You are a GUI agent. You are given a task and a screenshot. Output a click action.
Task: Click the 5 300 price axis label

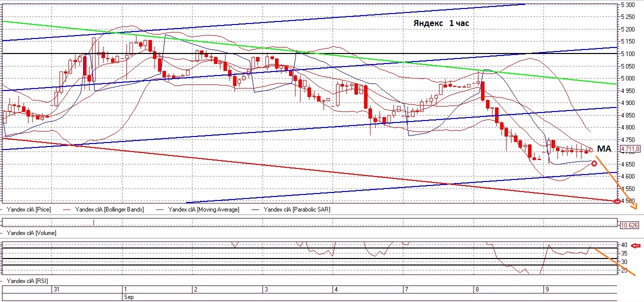click(x=628, y=5)
